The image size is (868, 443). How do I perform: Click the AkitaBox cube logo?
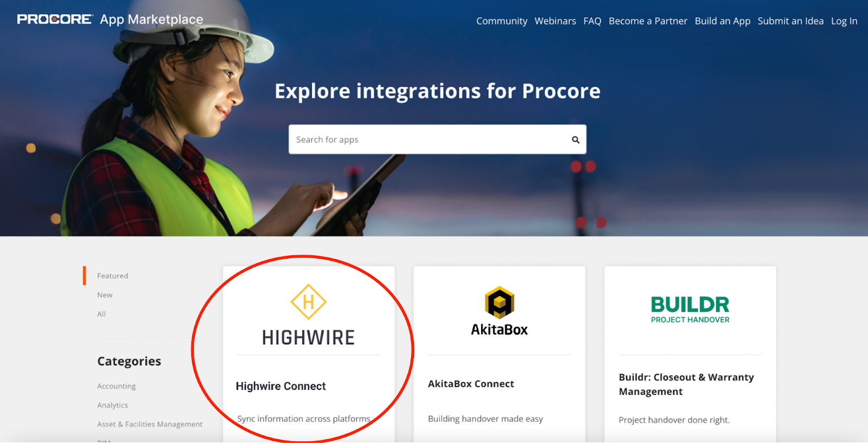tap(499, 302)
